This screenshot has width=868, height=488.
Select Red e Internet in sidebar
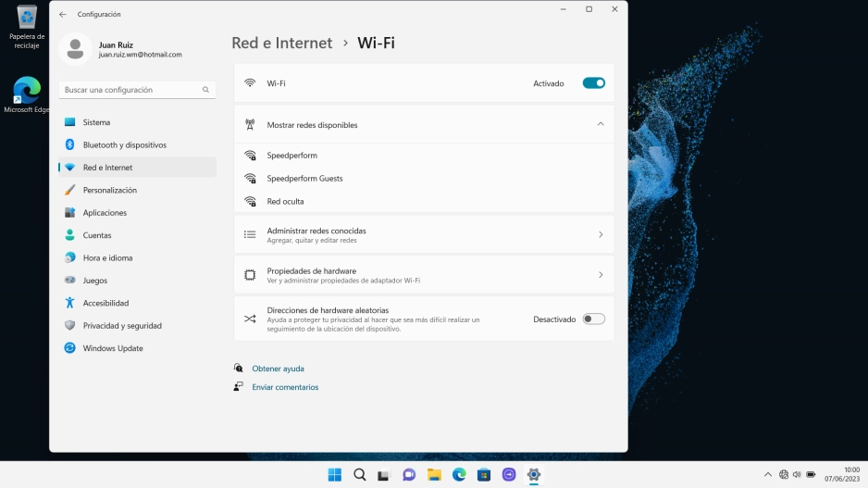137,168
